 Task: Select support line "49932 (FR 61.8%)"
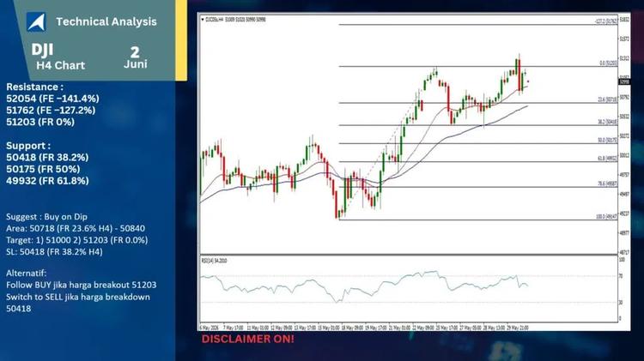click(47, 180)
